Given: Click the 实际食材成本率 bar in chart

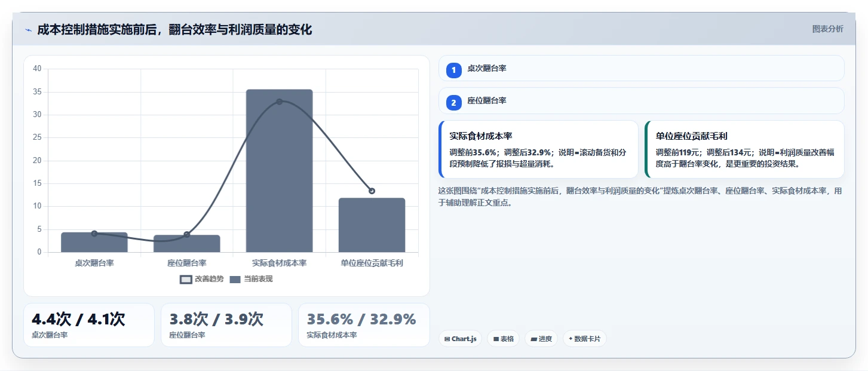Looking at the screenshot, I should (279, 171).
